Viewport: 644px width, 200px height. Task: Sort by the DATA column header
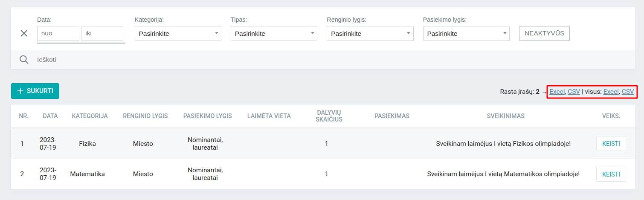pyautogui.click(x=50, y=116)
